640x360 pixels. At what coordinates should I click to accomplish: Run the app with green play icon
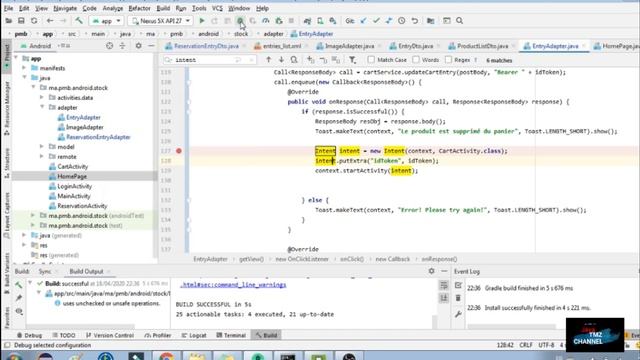(x=202, y=21)
